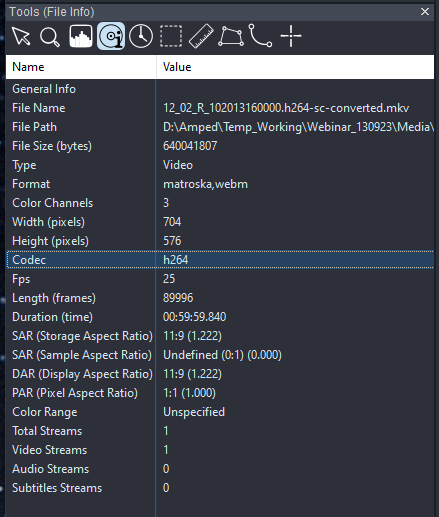Select the Duration (time) row
The height and width of the screenshot is (517, 439).
(220, 317)
